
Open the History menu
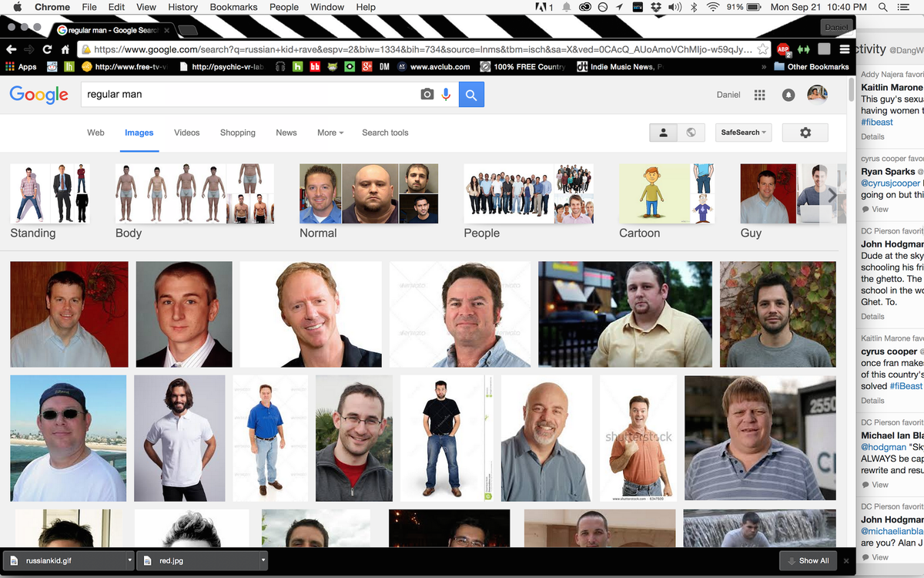pyautogui.click(x=183, y=7)
